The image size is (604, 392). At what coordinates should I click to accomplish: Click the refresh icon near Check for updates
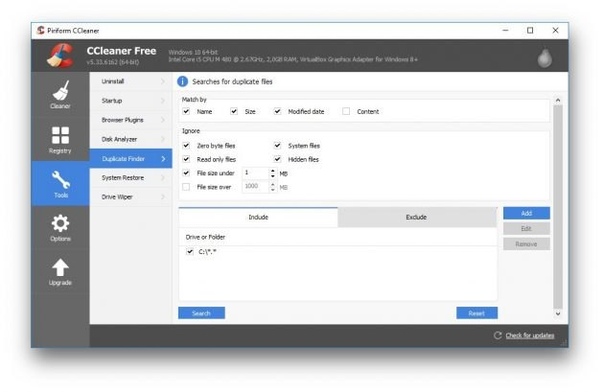[497, 335]
